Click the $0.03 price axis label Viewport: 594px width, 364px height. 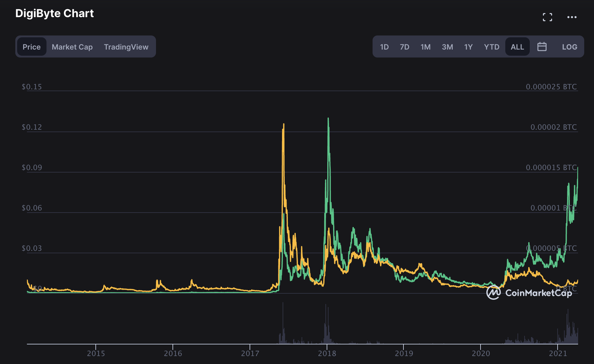pyautogui.click(x=32, y=248)
